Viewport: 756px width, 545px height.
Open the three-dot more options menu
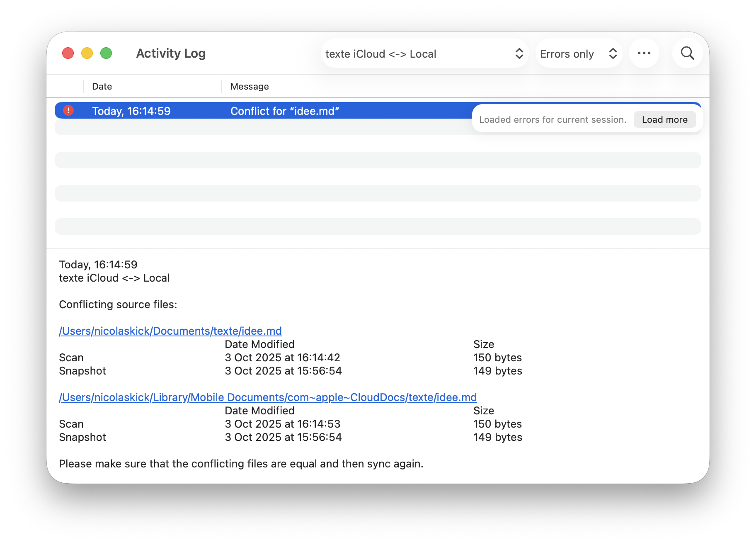(x=644, y=53)
